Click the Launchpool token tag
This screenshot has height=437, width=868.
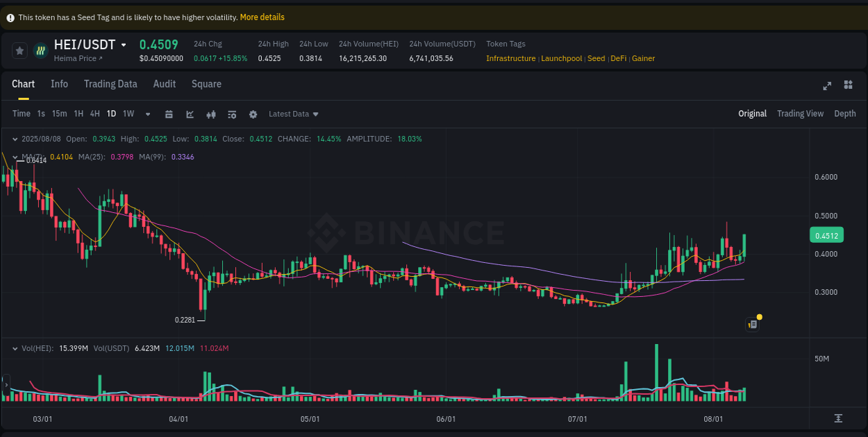pyautogui.click(x=562, y=58)
